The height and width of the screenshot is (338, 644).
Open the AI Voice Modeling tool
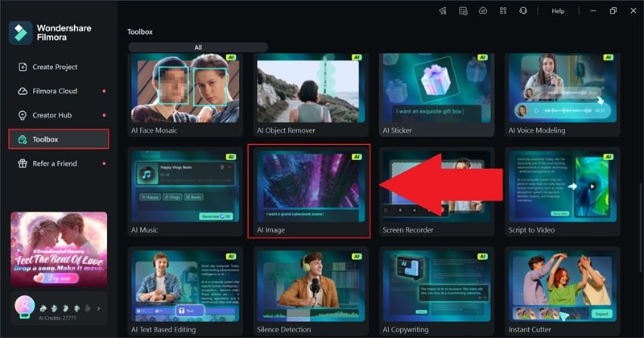coord(562,94)
